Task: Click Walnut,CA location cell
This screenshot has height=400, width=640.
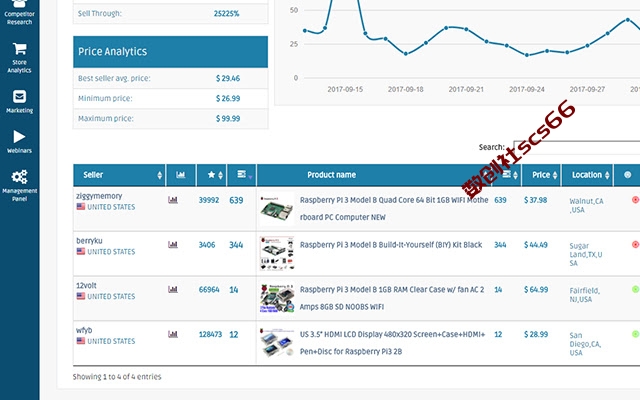Action: (x=586, y=205)
